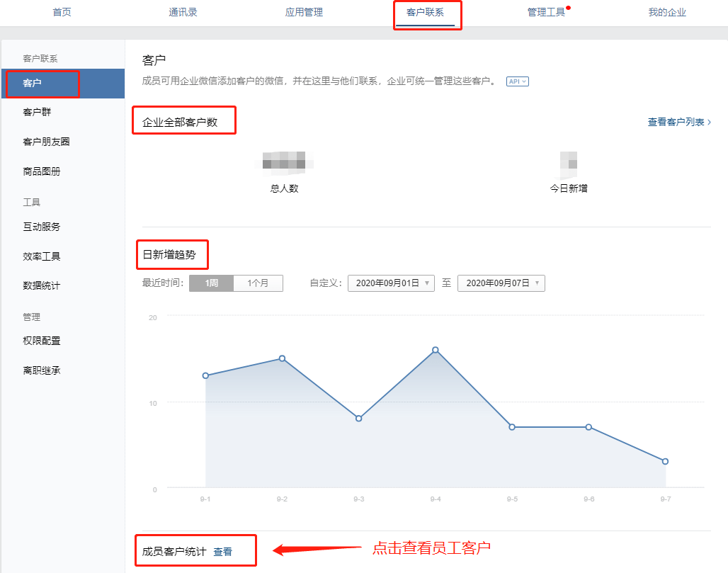Open 权限配置 under 管理
The height and width of the screenshot is (573, 728).
click(x=41, y=341)
